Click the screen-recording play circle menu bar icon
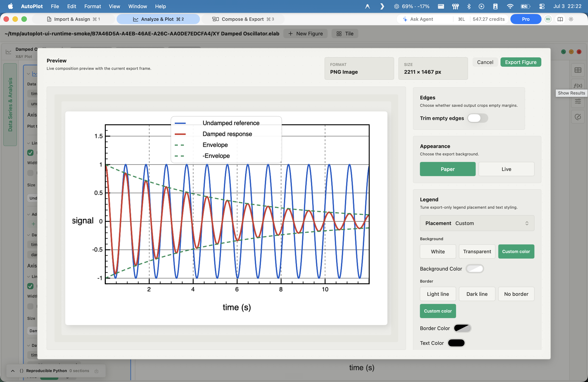The image size is (588, 382). point(481,6)
